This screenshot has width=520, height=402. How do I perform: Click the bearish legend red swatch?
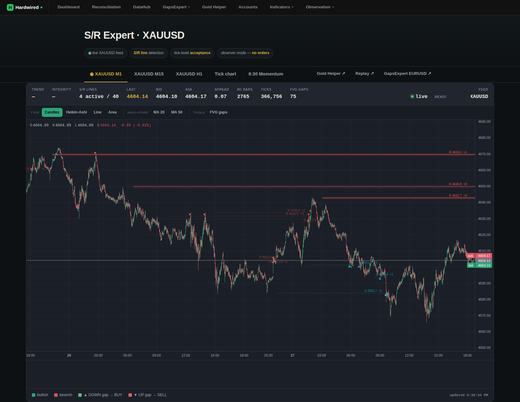[56, 395]
